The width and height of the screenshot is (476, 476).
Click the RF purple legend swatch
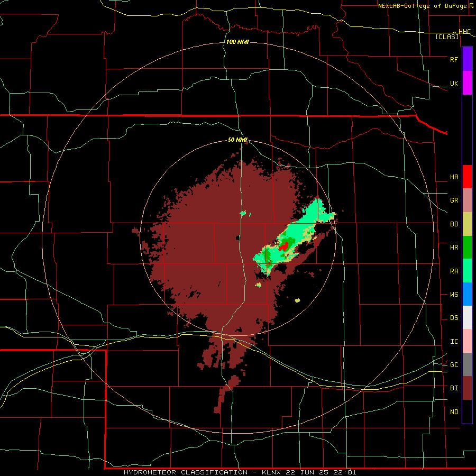pos(467,59)
